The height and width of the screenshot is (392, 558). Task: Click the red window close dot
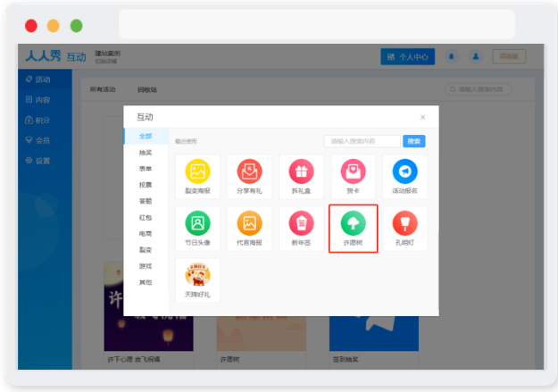(31, 26)
